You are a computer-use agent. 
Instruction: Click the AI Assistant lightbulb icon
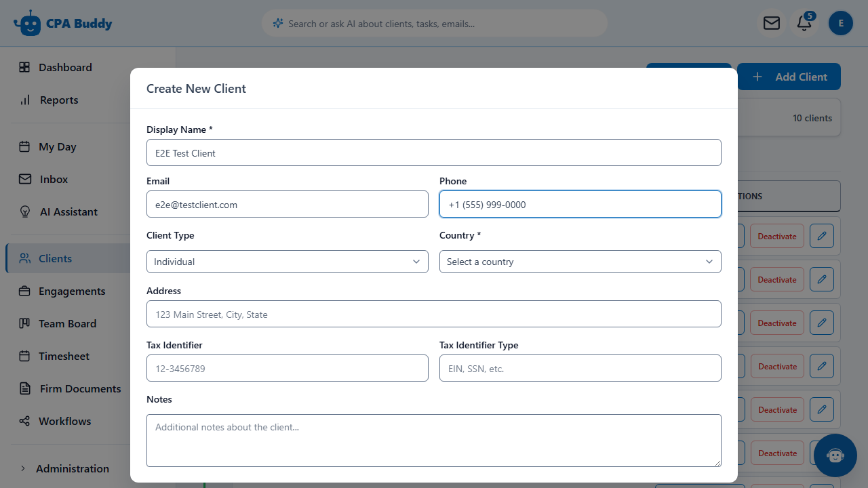tap(24, 212)
